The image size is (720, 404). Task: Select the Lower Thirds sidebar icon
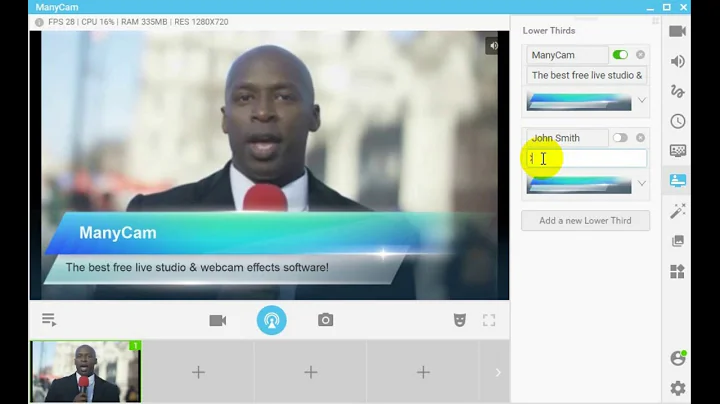[x=677, y=180]
